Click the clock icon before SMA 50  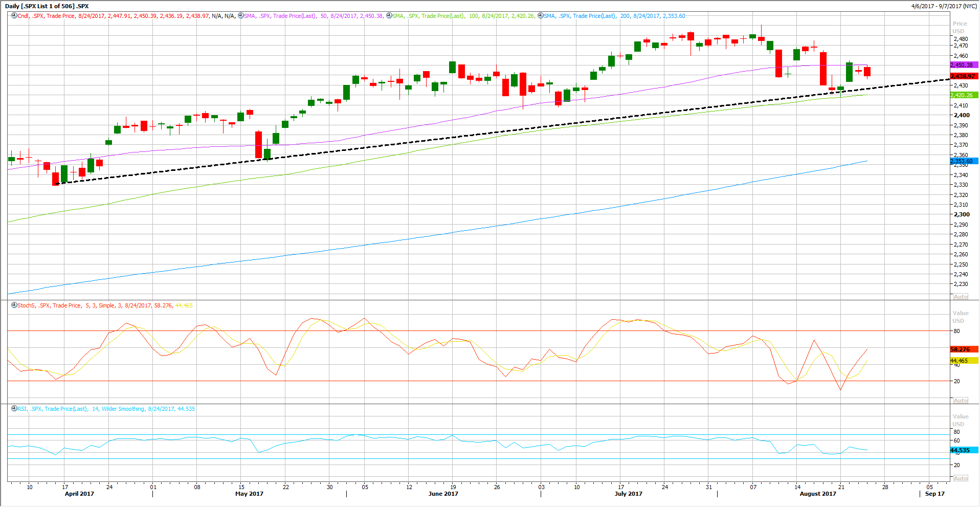pos(241,16)
